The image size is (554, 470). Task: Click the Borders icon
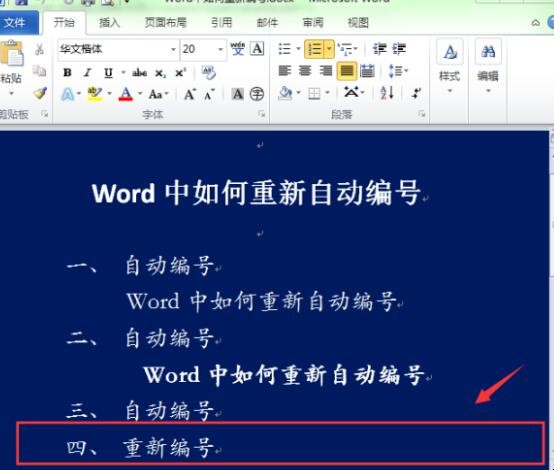[314, 94]
